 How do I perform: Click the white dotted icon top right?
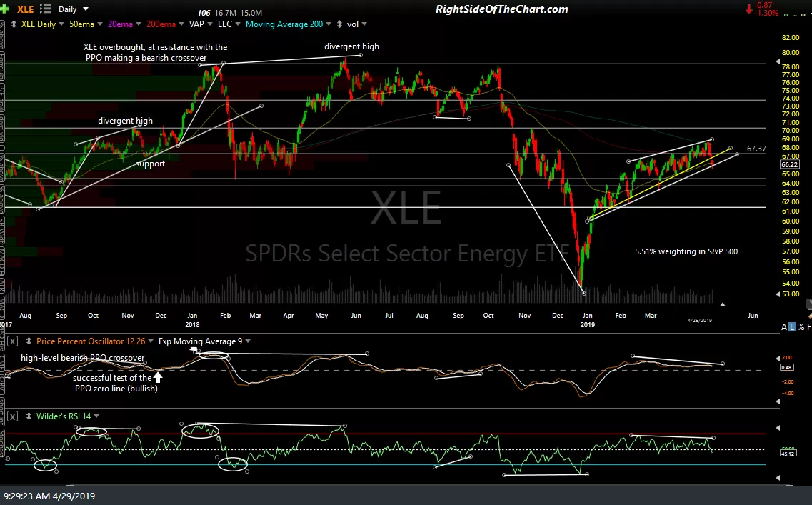click(x=804, y=14)
